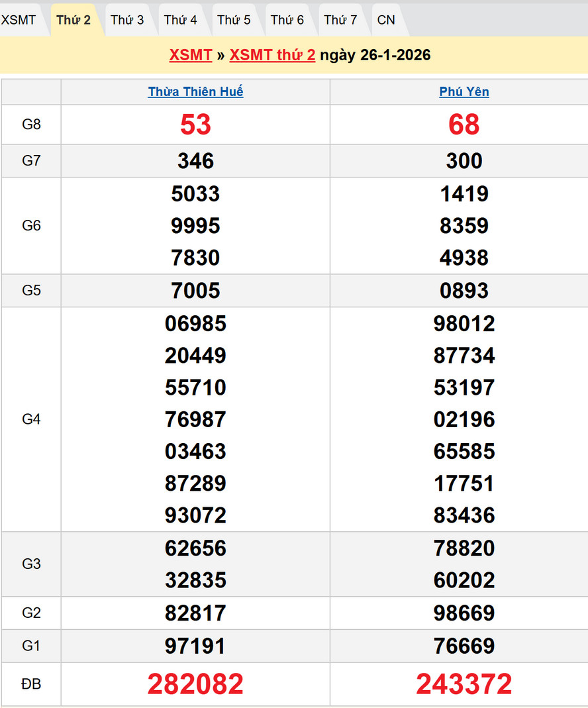588x708 pixels.
Task: Open the Thứ 5 tab
Action: tap(234, 20)
